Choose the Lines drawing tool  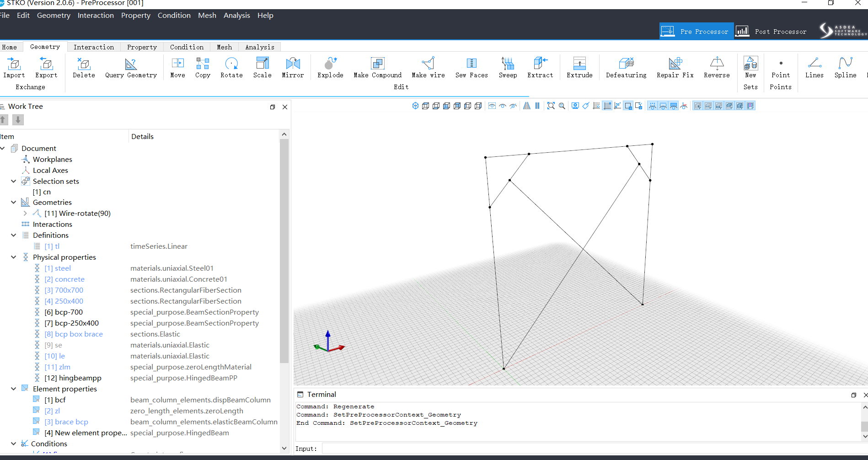click(814, 67)
